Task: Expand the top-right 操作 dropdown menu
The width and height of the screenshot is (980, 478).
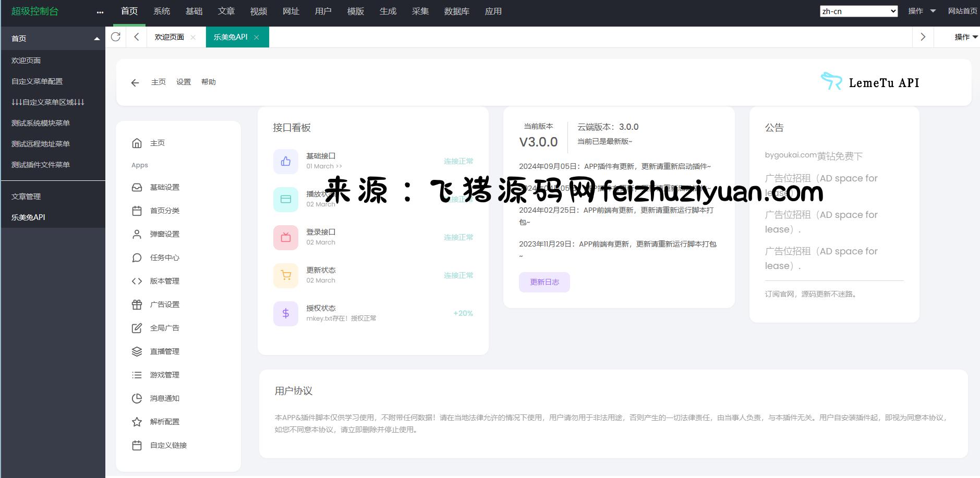Action: [x=922, y=11]
